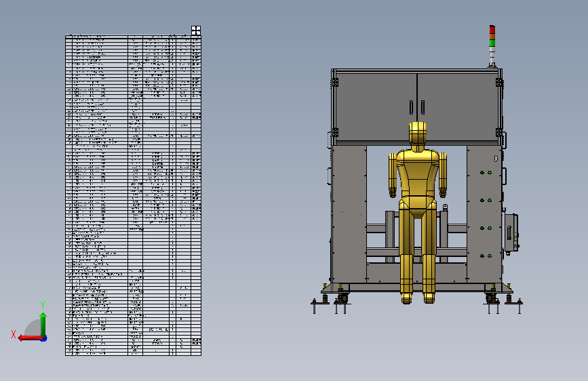The image size is (588, 381).
Task: Click the left upper cabinet door handle
Action: click(412, 107)
